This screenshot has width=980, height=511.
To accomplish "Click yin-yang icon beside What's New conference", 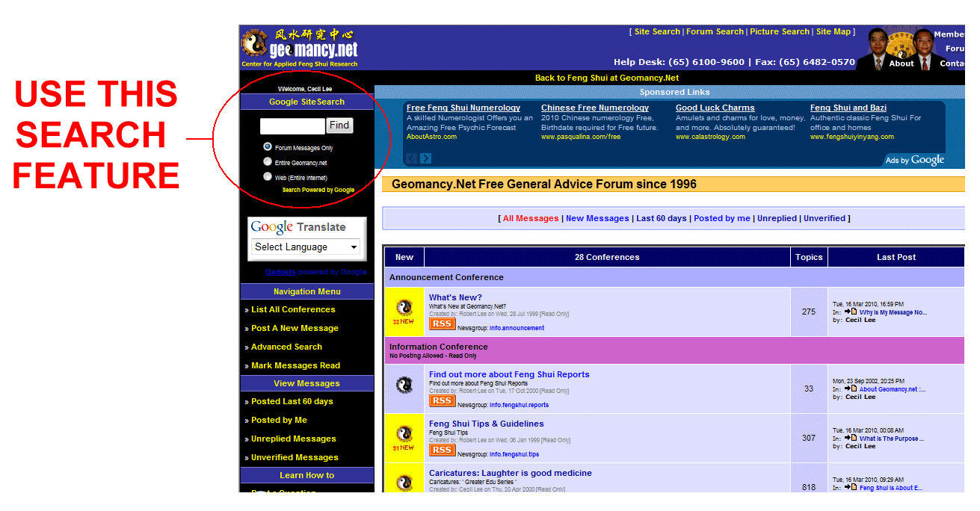I will point(404,307).
